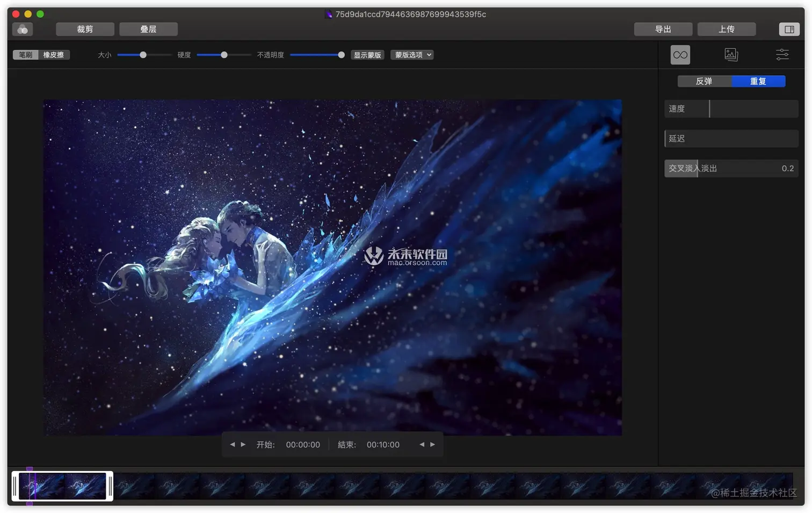Viewport: 812px width, 513px height.
Task: Open the 叠层 overlay tab
Action: 148,29
